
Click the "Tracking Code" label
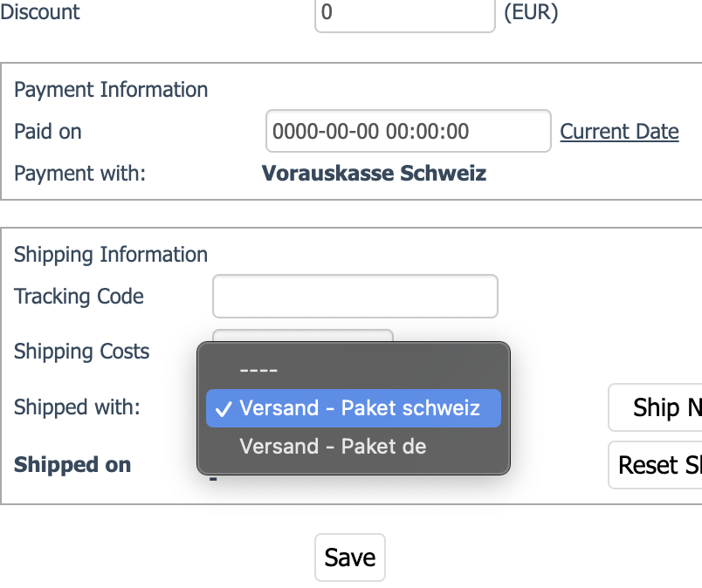(x=79, y=297)
